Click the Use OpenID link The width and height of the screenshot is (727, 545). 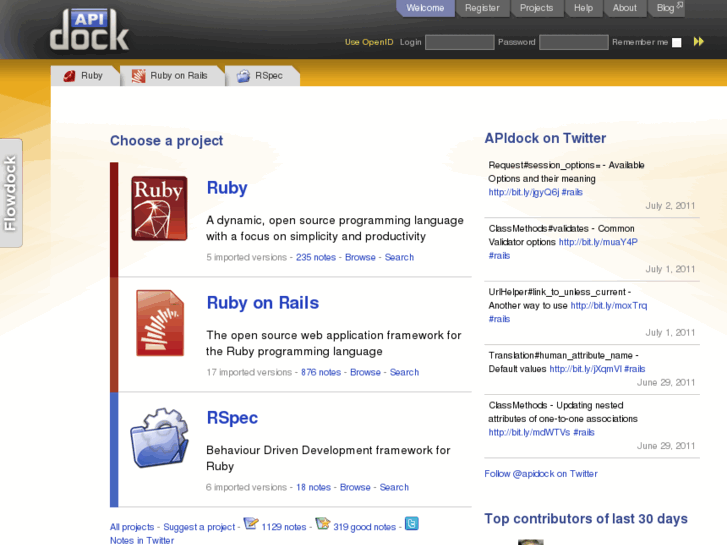(369, 42)
